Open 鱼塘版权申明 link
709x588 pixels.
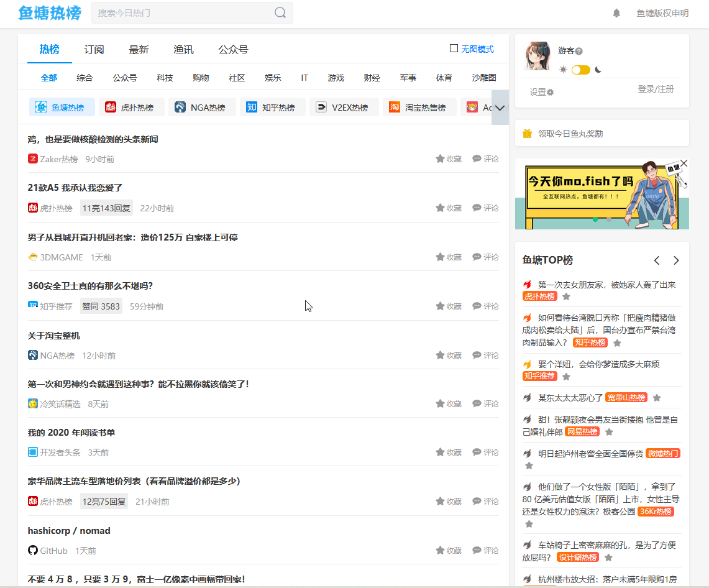tap(662, 13)
